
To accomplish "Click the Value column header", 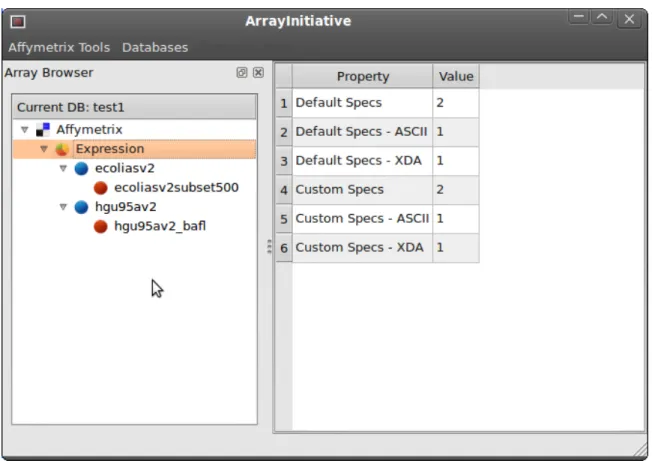I will (456, 76).
